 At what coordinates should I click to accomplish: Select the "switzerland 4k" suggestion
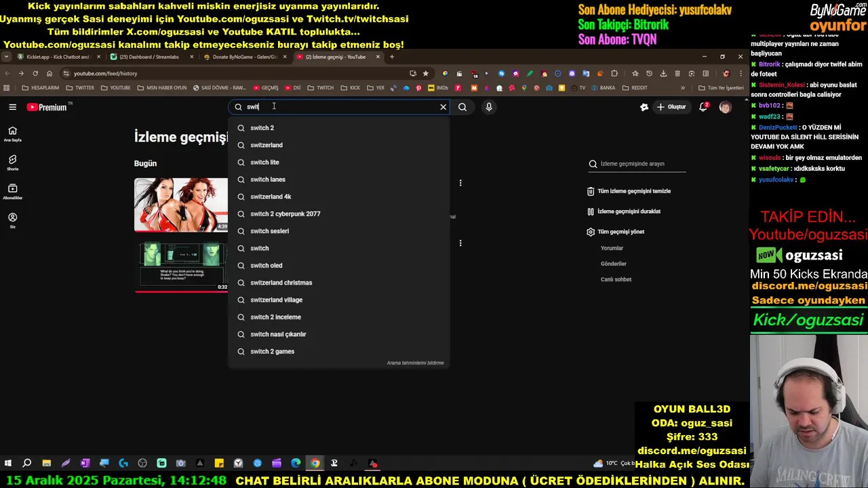pos(339,197)
